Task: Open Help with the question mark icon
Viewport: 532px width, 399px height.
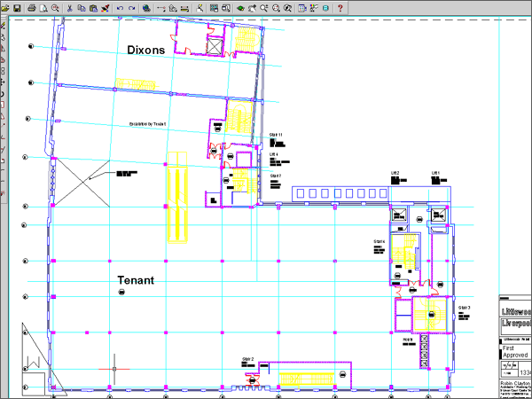Action: [x=340, y=8]
